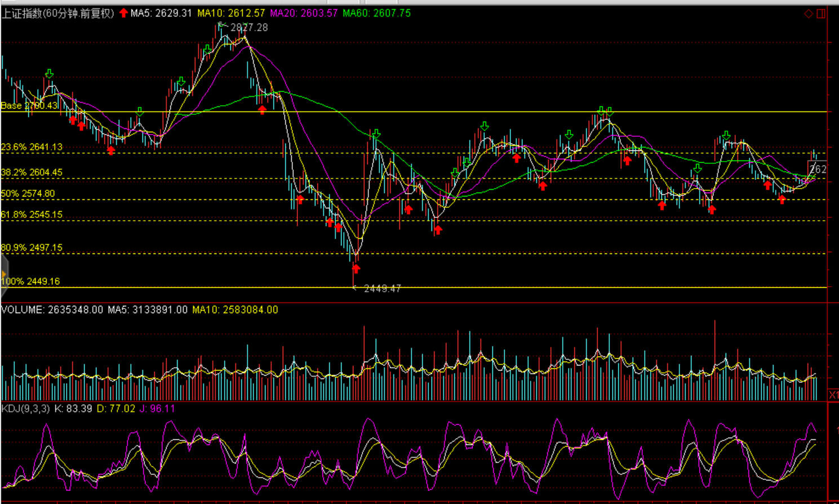
Task: Select the magenta MA20 indicator label
Action: pos(304,13)
